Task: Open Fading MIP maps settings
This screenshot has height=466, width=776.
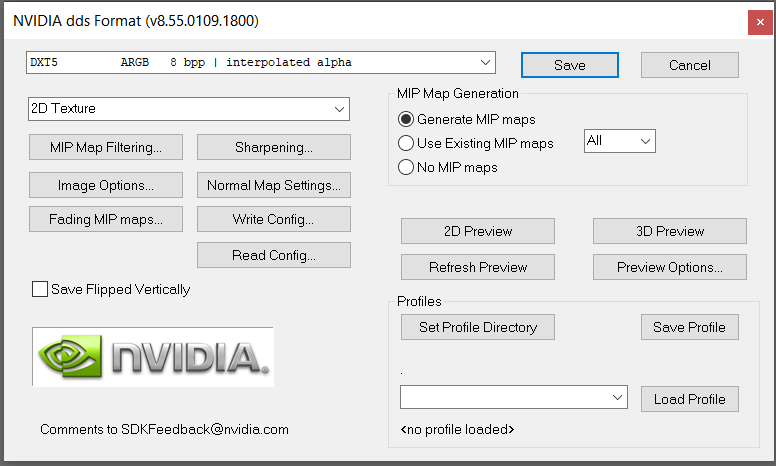Action: [x=106, y=219]
